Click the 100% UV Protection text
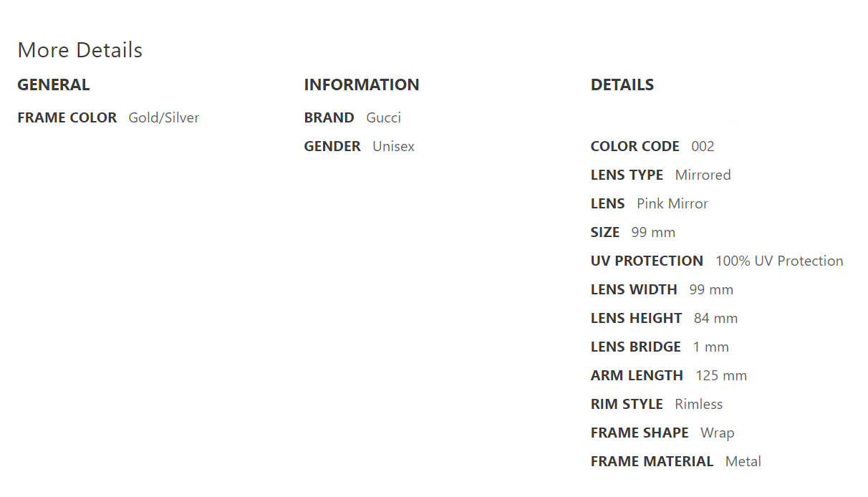The width and height of the screenshot is (868, 497). [778, 261]
